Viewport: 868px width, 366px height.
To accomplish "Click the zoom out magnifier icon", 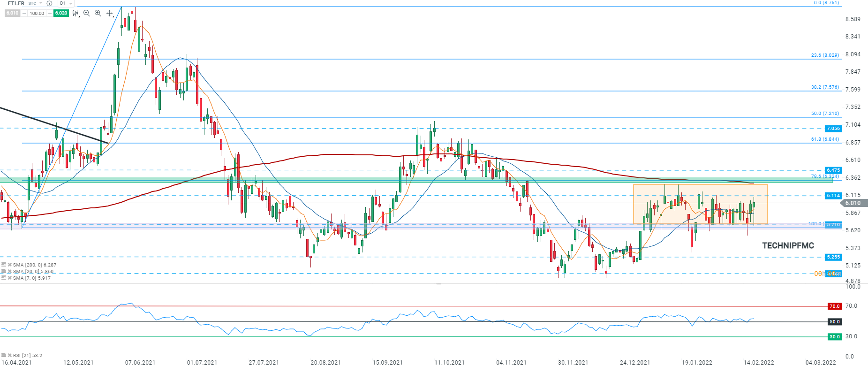I will click(x=86, y=13).
